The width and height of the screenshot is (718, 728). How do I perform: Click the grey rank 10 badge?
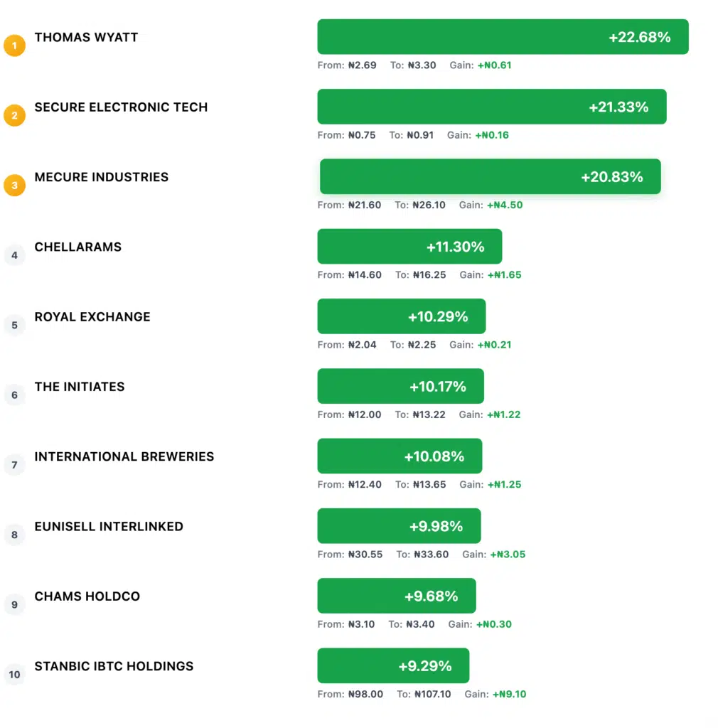point(14,674)
